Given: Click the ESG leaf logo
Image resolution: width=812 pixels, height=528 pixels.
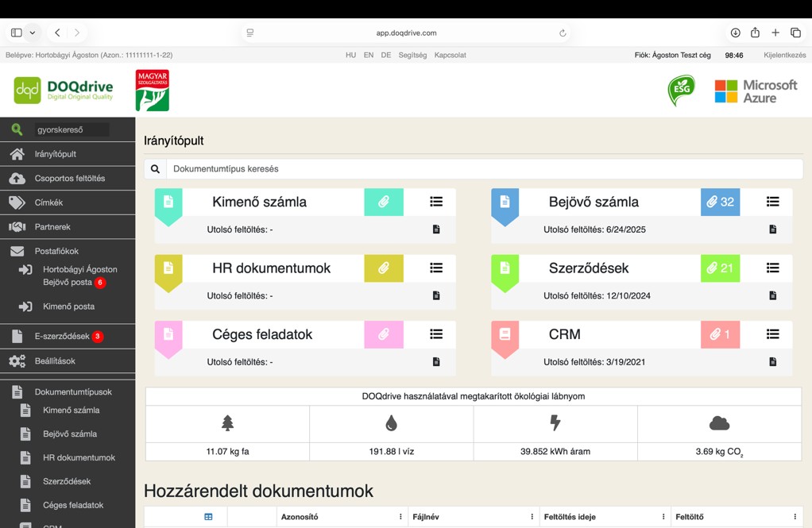Looking at the screenshot, I should (681, 91).
